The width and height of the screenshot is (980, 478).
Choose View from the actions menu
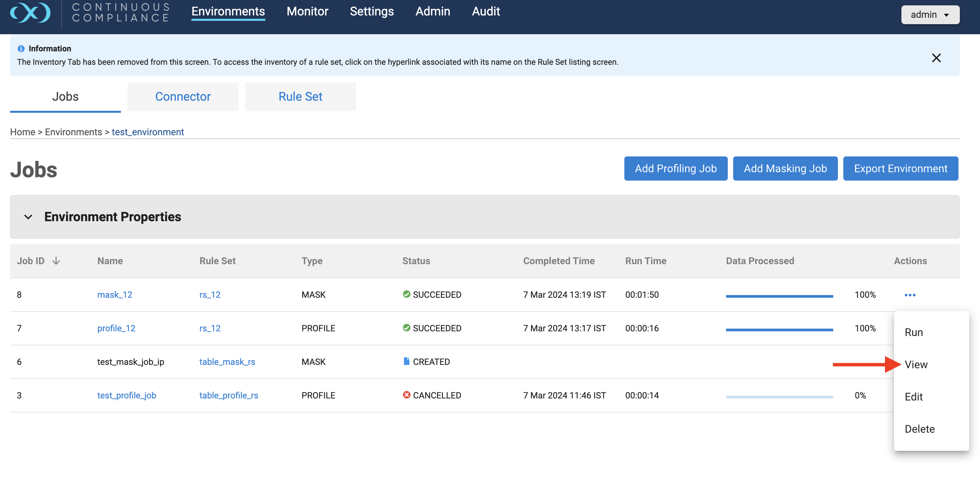(x=916, y=365)
